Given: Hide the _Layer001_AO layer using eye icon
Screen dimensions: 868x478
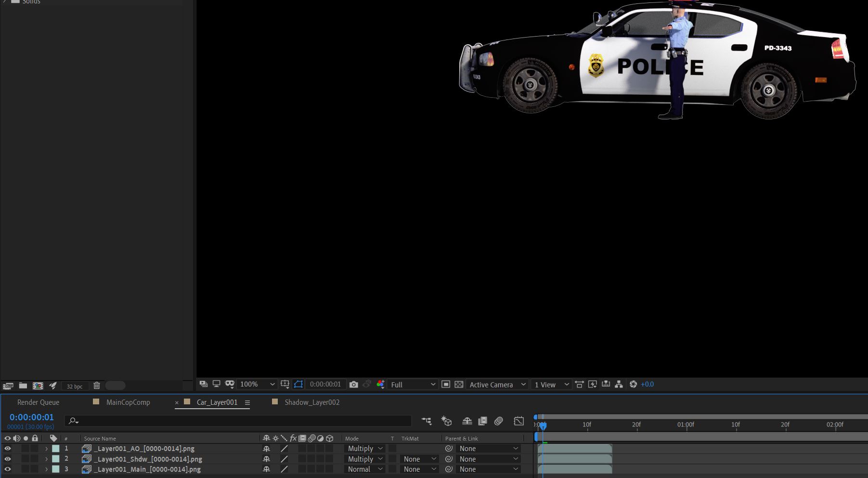Looking at the screenshot, I should click(x=7, y=449).
